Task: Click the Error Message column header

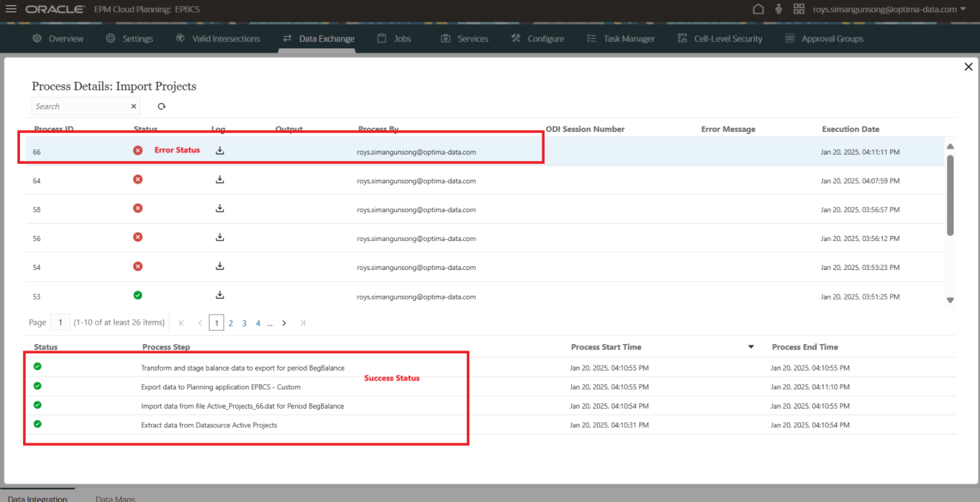Action: click(x=728, y=129)
